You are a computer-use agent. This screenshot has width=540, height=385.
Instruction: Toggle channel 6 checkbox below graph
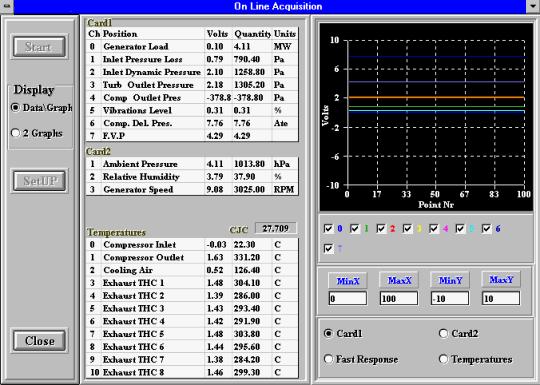pos(486,228)
